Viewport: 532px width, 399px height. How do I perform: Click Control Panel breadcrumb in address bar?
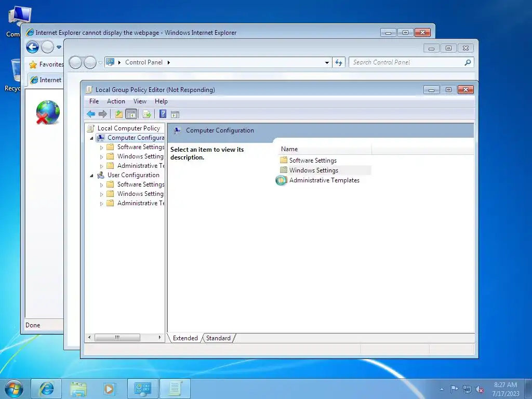point(144,62)
